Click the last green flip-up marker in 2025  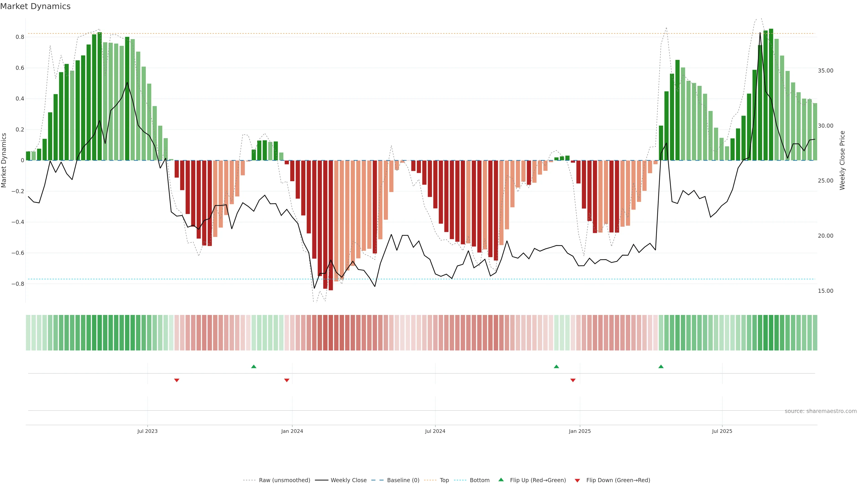[661, 366]
